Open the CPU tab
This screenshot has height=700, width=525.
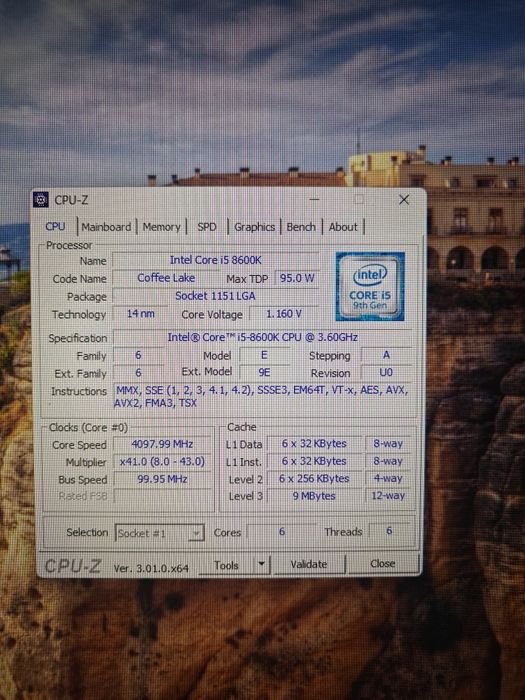[x=55, y=227]
